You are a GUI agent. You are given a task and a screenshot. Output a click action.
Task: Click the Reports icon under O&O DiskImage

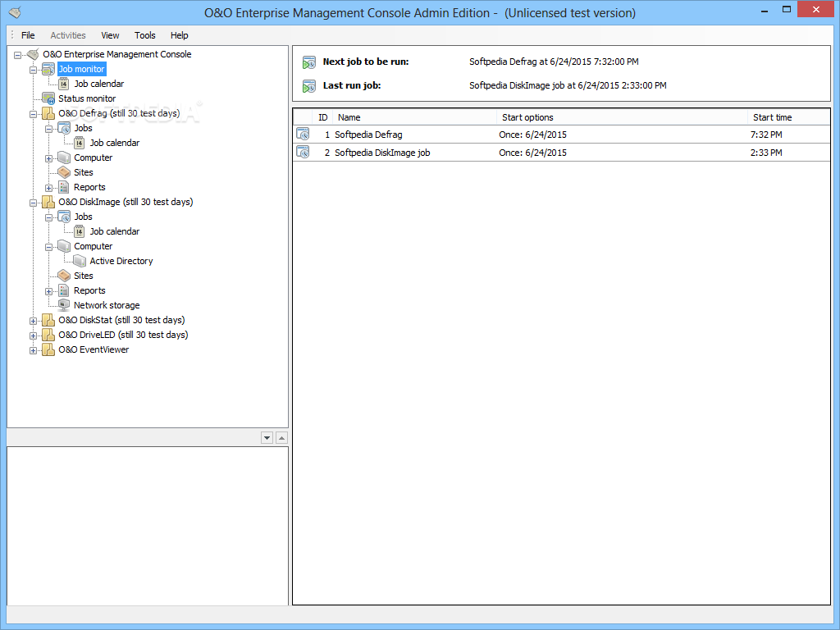coord(64,290)
